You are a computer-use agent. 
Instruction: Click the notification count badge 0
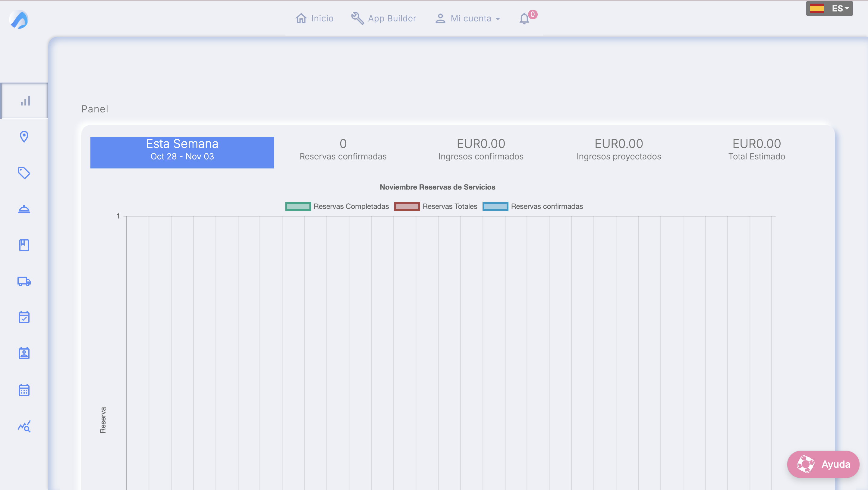tap(532, 14)
